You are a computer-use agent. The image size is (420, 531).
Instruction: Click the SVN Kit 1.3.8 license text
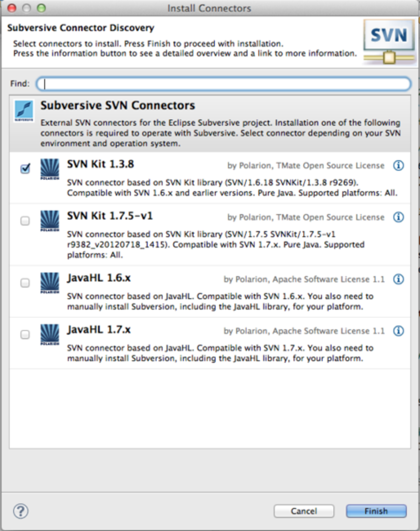[306, 166]
